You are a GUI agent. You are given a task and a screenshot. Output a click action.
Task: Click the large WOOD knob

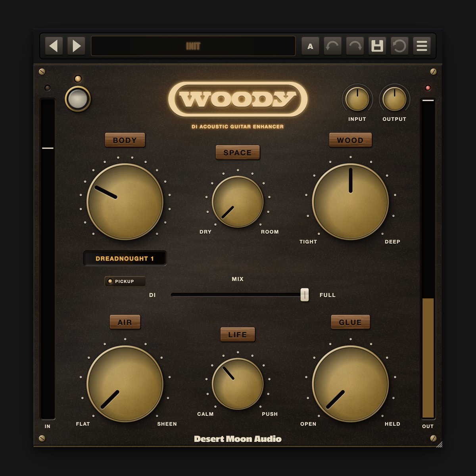coord(351,202)
